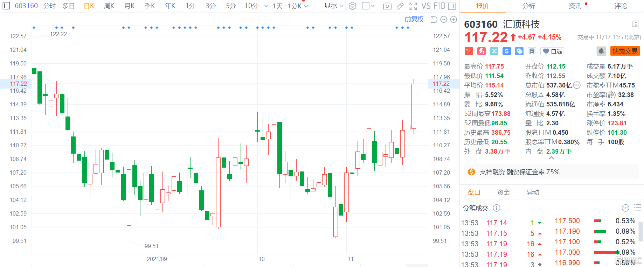Open the 显示 display dropdown
The width and height of the screenshot is (644, 267).
coord(333,6)
